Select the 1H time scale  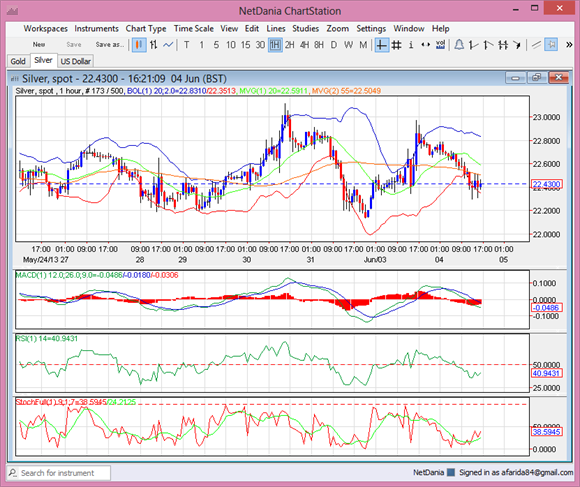[x=275, y=45]
